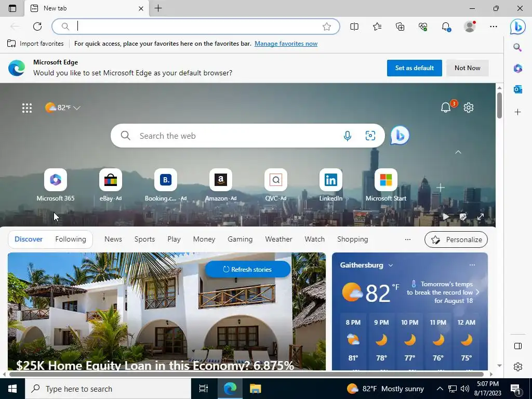This screenshot has height=399, width=532.
Task: Open the Money feed category
Action: 204,239
